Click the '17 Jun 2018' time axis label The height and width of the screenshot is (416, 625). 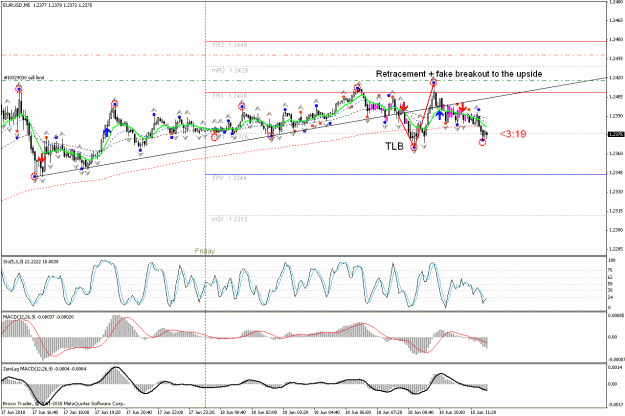(14, 412)
